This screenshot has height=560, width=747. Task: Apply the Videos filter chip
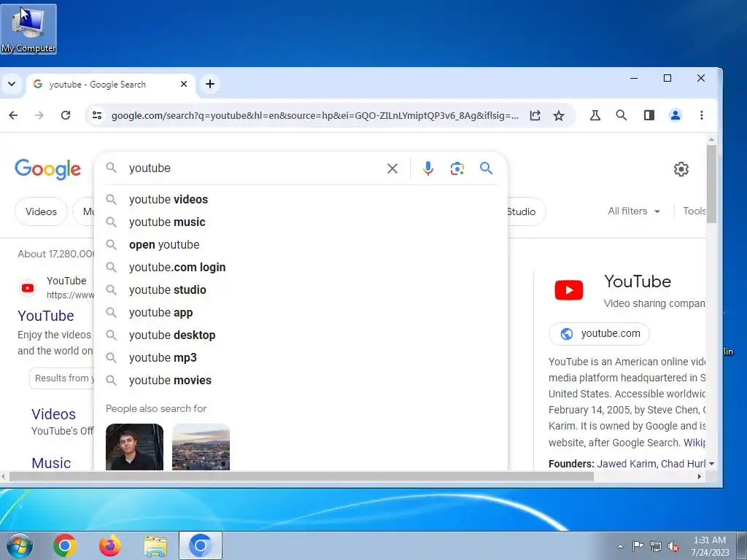(x=41, y=211)
